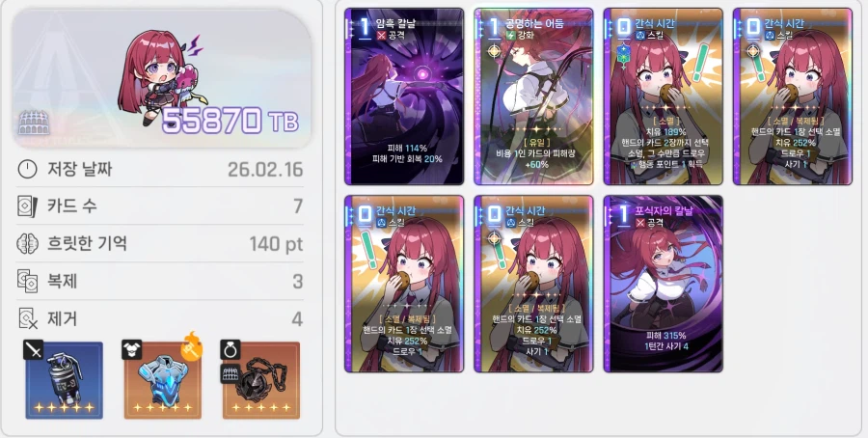This screenshot has height=438, width=868.
Task: Select the top-right 간식 시간 card
Action: point(793,96)
